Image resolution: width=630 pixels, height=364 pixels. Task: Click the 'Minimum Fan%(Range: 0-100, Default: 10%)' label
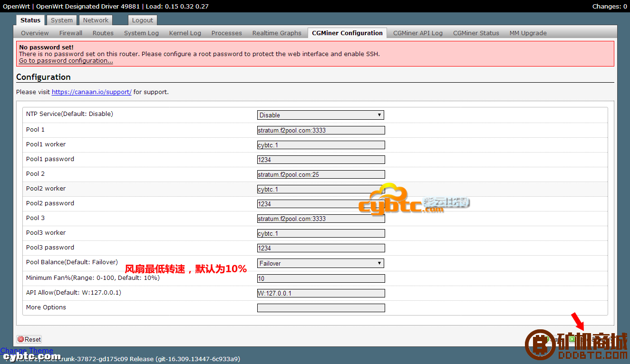point(93,278)
